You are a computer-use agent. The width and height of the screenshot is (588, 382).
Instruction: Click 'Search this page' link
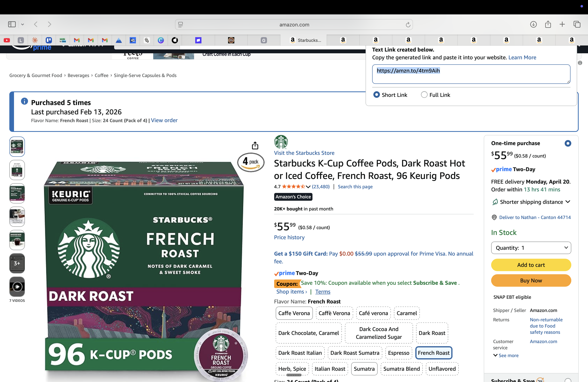(x=355, y=187)
